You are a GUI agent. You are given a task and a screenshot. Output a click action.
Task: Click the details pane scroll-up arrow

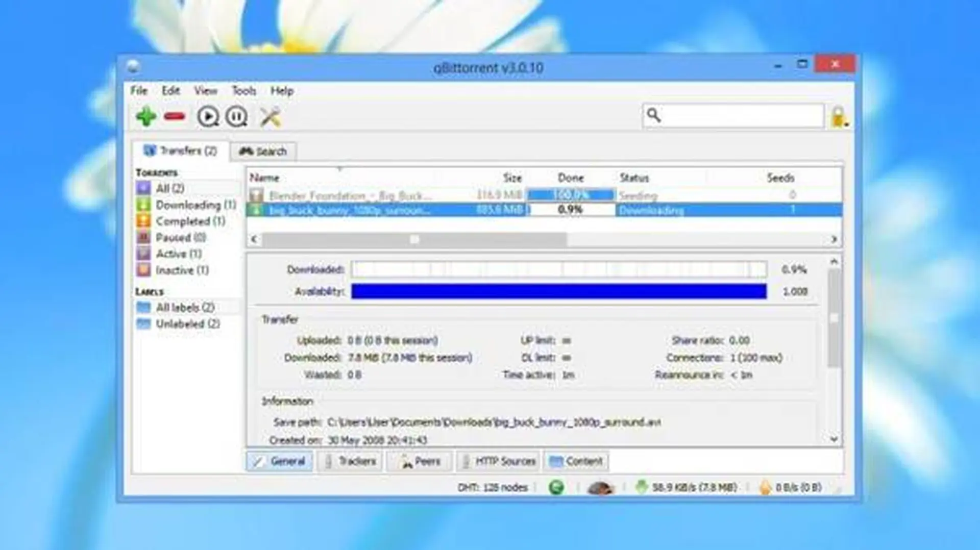pos(834,262)
